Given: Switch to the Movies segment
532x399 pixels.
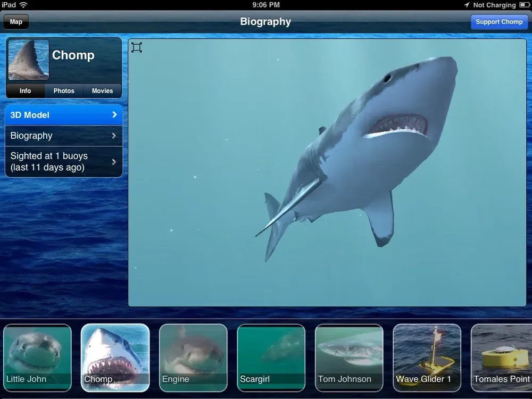Looking at the screenshot, I should 103,91.
